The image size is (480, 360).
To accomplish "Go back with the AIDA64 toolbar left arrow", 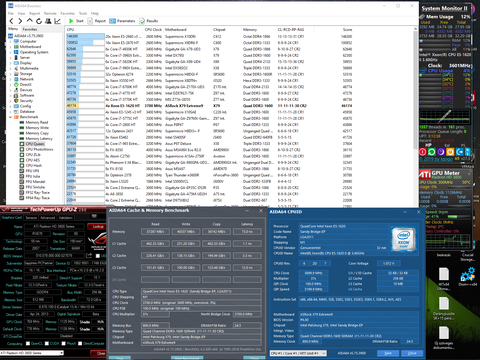I will point(11,21).
